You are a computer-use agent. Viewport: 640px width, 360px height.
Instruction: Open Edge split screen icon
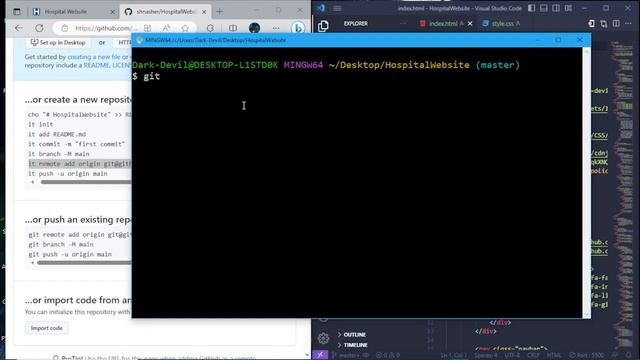[x=233, y=28]
